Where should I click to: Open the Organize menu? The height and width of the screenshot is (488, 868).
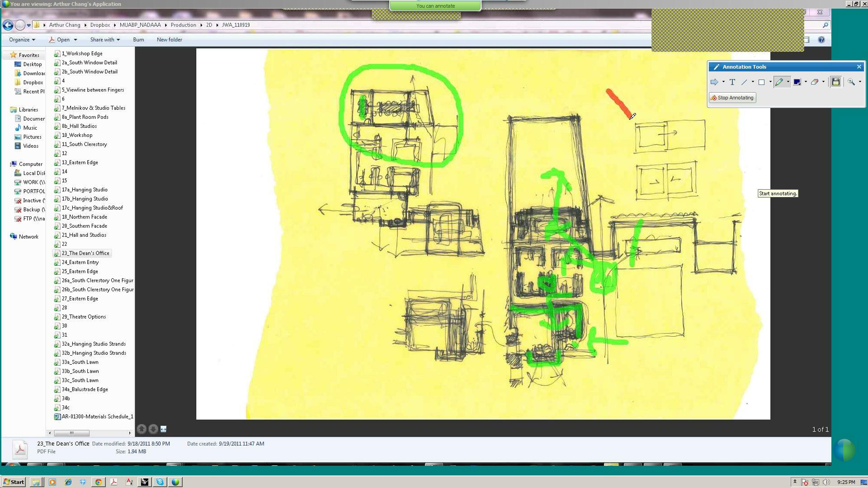pos(22,40)
